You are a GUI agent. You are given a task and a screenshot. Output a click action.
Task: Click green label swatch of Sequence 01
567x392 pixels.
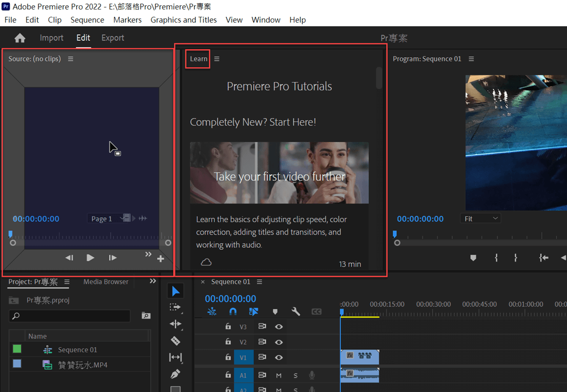pos(17,348)
